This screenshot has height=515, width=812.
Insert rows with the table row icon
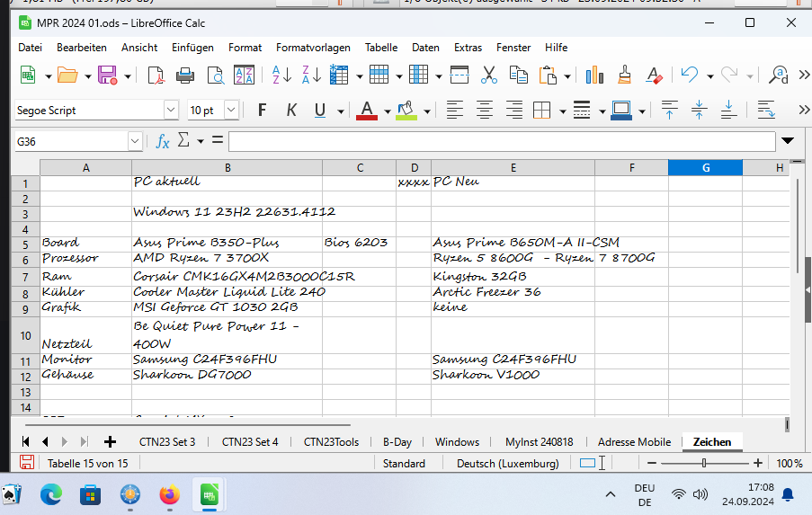(x=379, y=75)
